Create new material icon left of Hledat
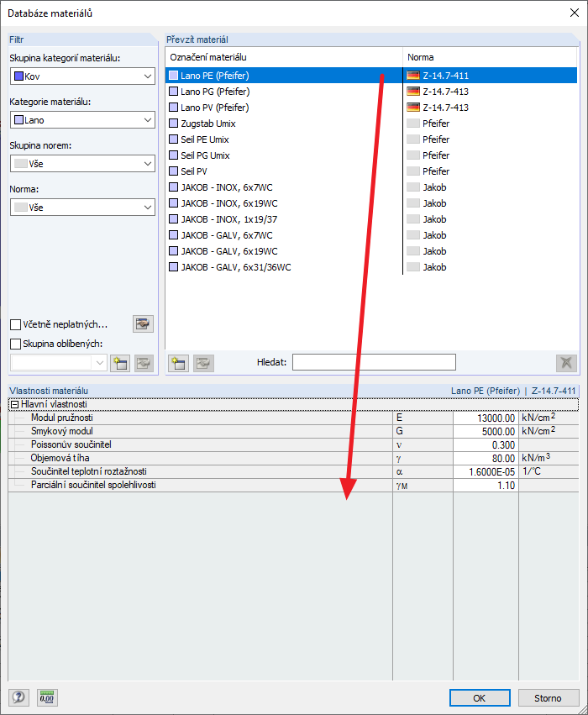588x715 pixels. point(178,364)
